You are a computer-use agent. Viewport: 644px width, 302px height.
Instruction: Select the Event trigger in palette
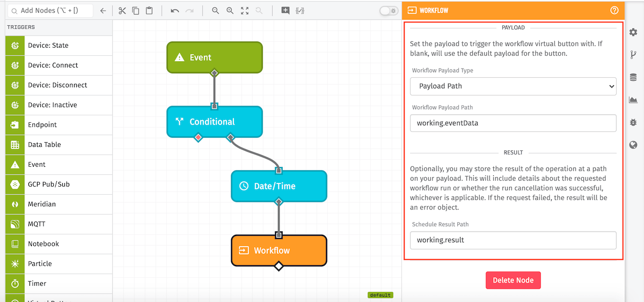[59, 165]
